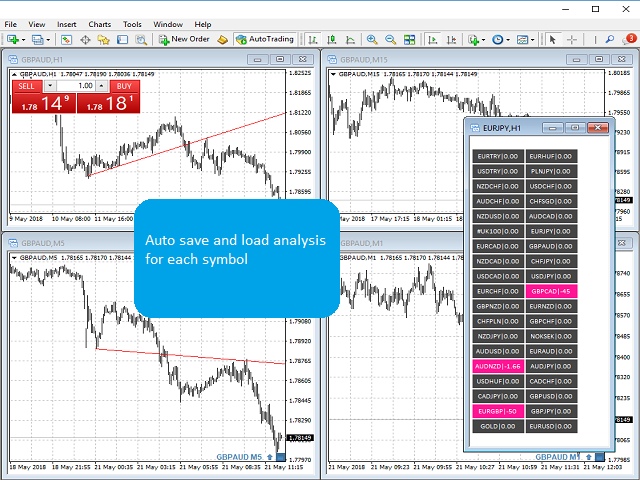Toggle chart Auto Scroll
The image size is (640, 480).
point(432,40)
